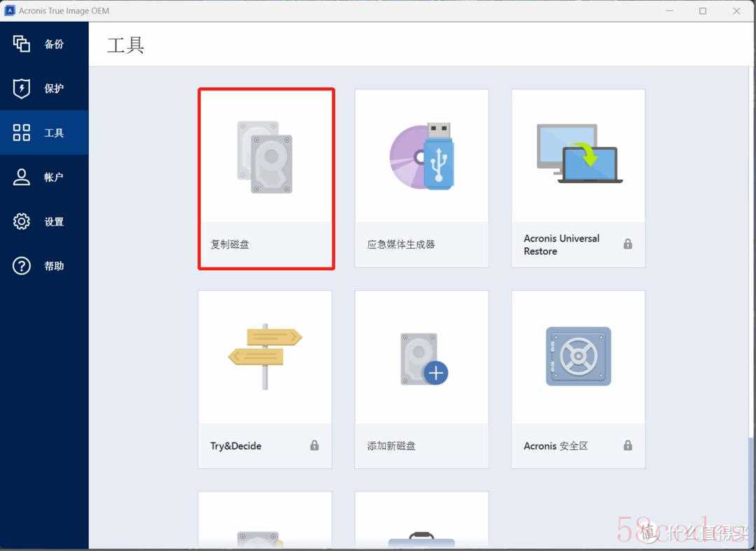This screenshot has height=551, width=756.
Task: Open the 帐户 (Account) section in the sidebar
Action: 44,177
